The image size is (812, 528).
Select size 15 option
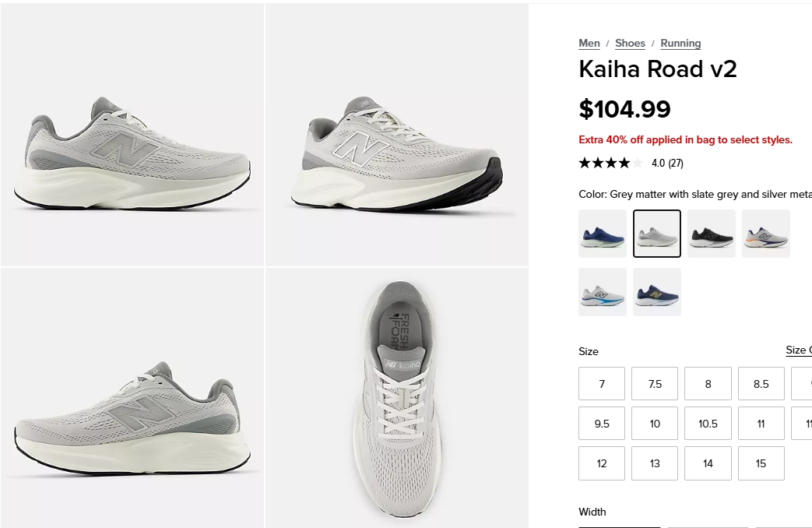pyautogui.click(x=761, y=463)
